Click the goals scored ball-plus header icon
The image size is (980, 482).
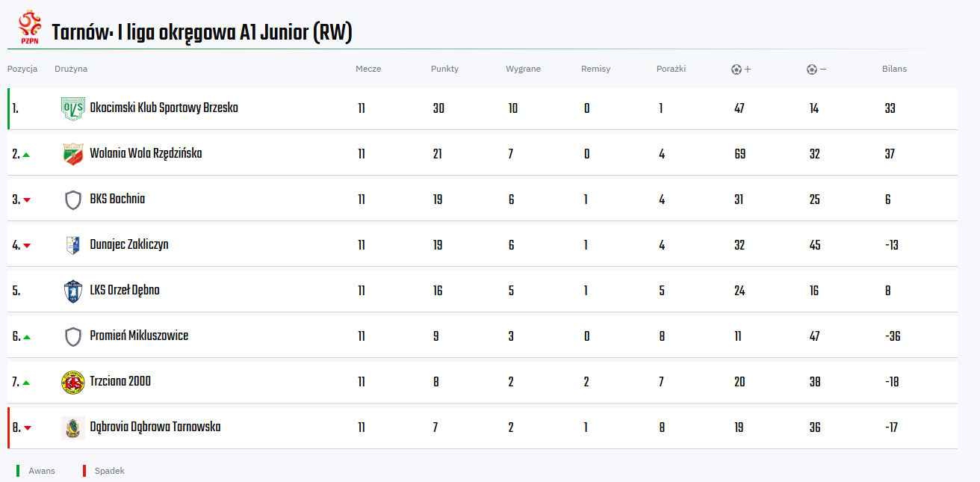click(x=741, y=69)
